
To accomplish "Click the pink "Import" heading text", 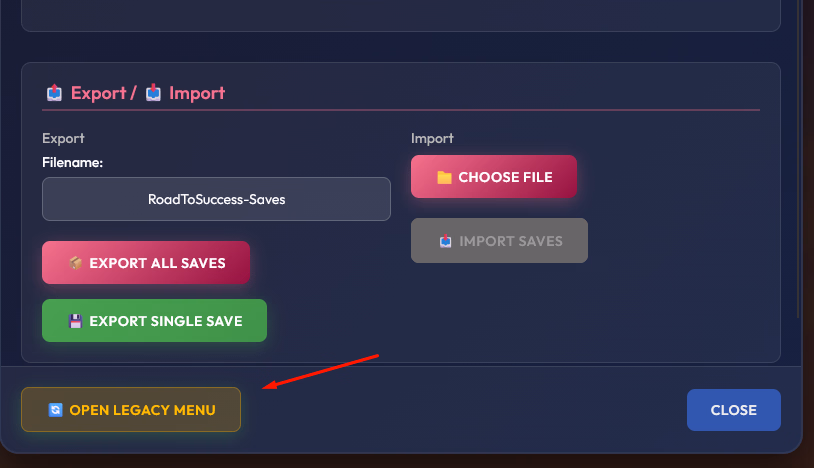I will coord(197,93).
